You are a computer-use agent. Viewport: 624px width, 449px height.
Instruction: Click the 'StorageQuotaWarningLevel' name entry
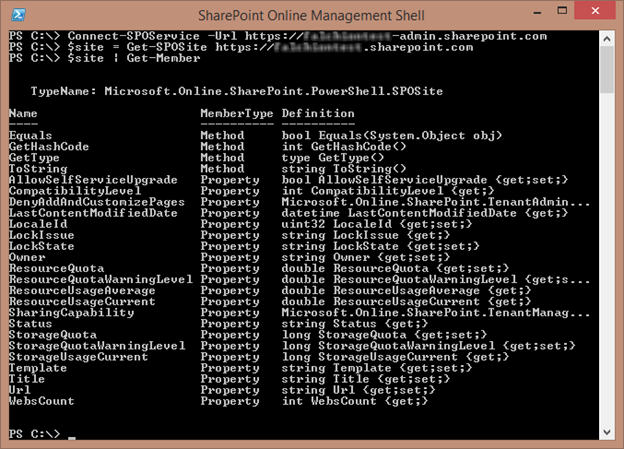coord(97,346)
